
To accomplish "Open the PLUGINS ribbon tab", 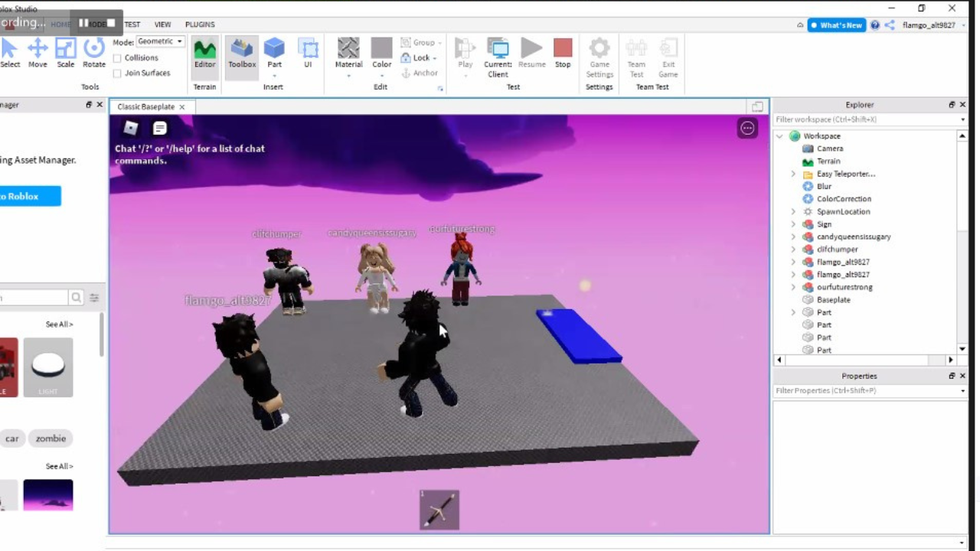I will (x=200, y=24).
